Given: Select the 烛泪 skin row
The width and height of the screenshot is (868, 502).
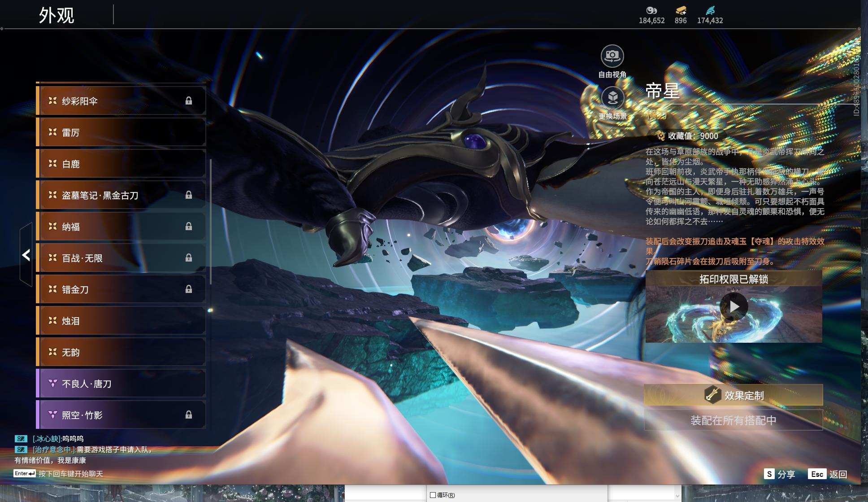Looking at the screenshot, I should click(x=121, y=321).
